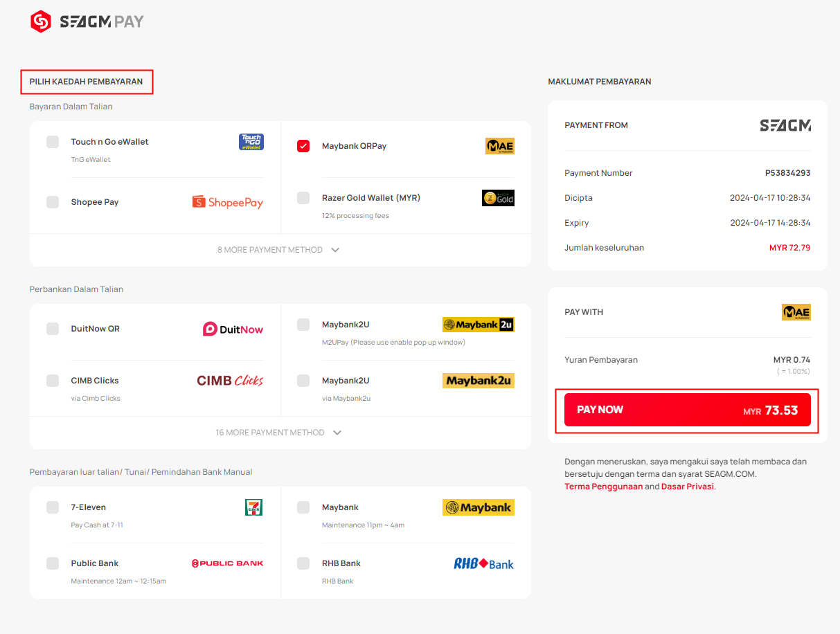Click the Maybank2u logo in the 'via Maybank2u' row
Image resolution: width=840 pixels, height=634 pixels.
point(479,381)
